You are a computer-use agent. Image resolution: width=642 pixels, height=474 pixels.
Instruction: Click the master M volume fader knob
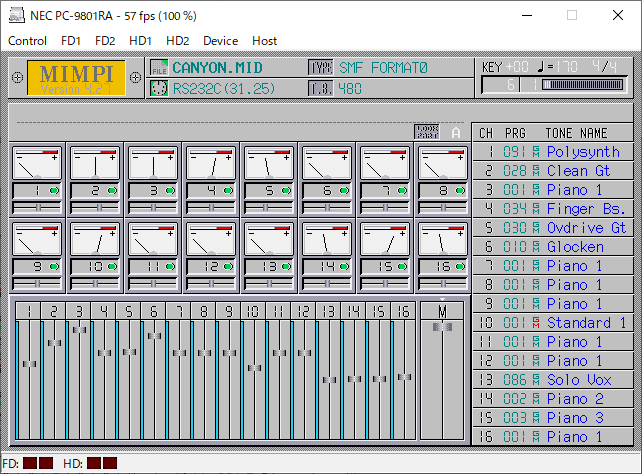point(443,327)
